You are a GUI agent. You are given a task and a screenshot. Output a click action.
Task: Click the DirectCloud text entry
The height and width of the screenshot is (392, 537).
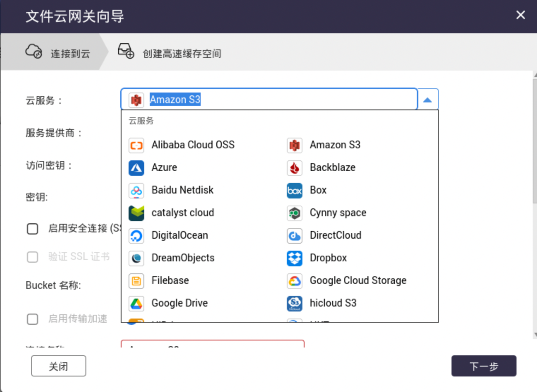click(336, 235)
